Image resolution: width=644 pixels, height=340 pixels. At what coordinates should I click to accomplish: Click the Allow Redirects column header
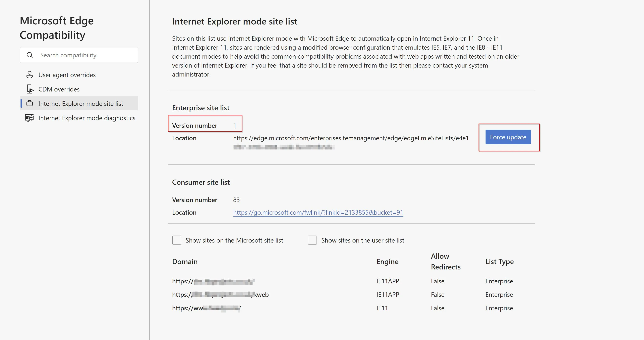(445, 261)
